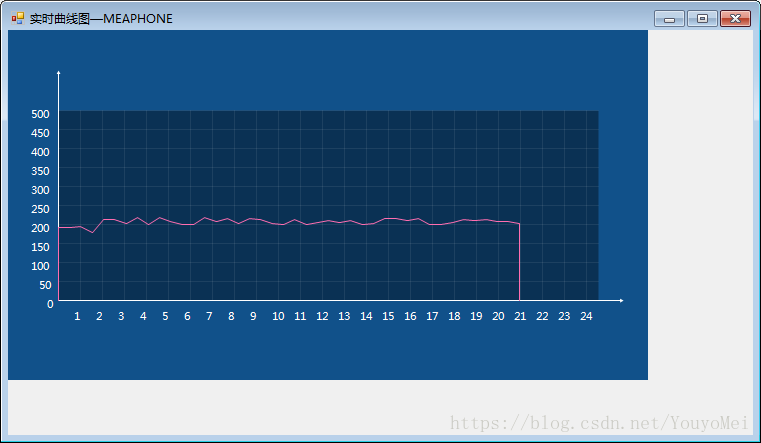Click the X-axis label 5
Screen dimensions: 761x443
pyautogui.click(x=165, y=316)
